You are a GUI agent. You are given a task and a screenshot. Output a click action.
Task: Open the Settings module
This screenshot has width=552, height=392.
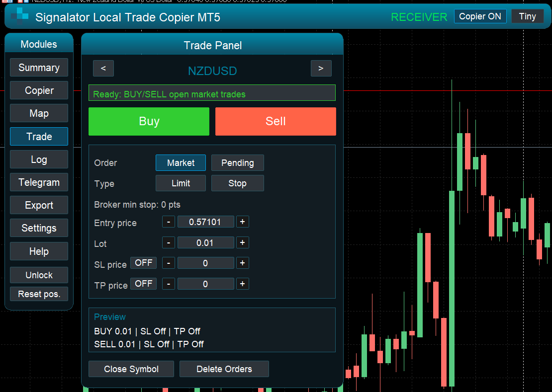[39, 228]
